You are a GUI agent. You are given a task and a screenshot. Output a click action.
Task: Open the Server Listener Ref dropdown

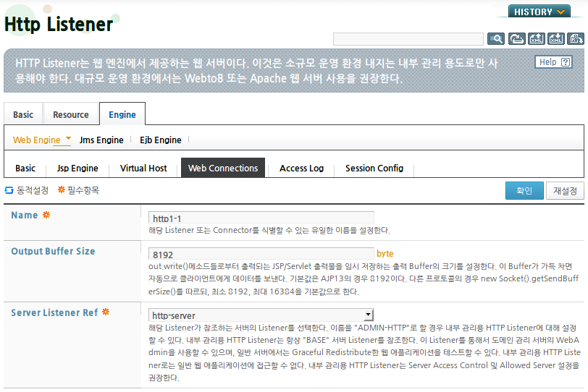[x=261, y=315]
